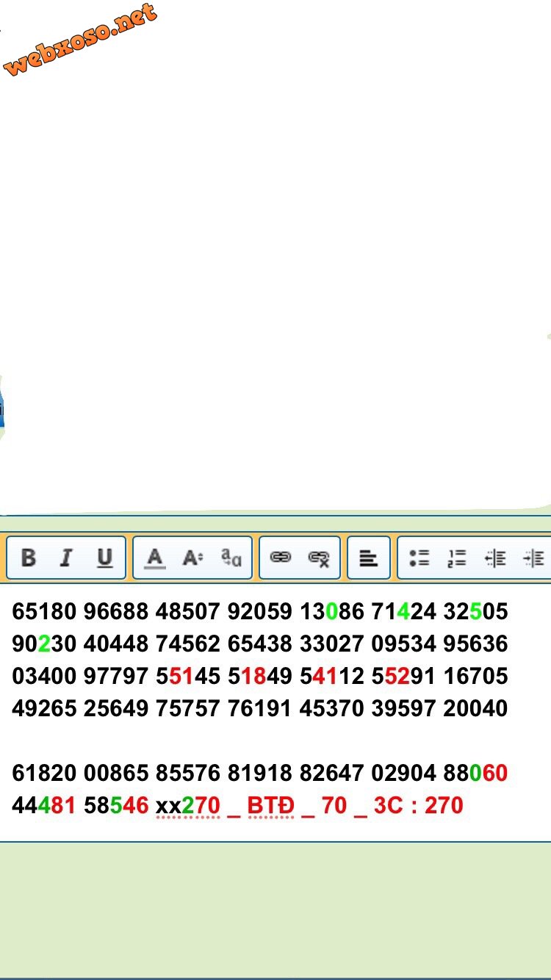This screenshot has height=980, width=551.
Task: Click the number 65438
Action: coord(260,644)
